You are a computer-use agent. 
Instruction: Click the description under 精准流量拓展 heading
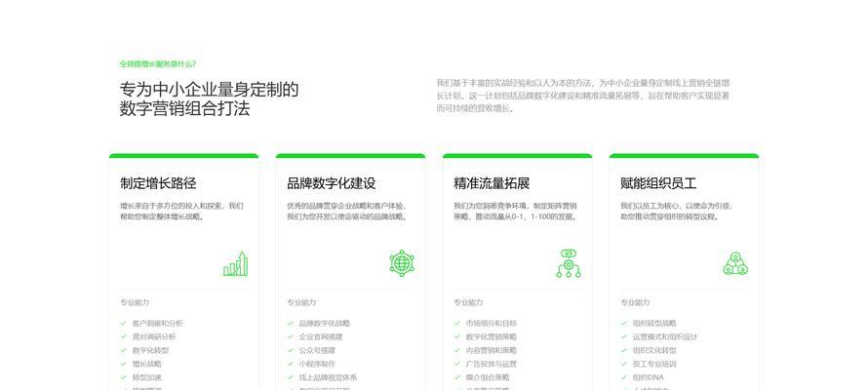515,212
